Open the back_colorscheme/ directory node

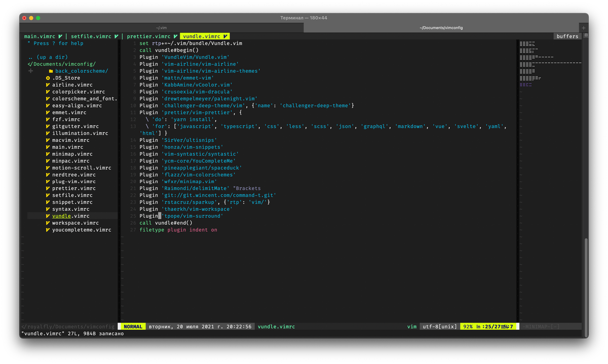coord(82,71)
